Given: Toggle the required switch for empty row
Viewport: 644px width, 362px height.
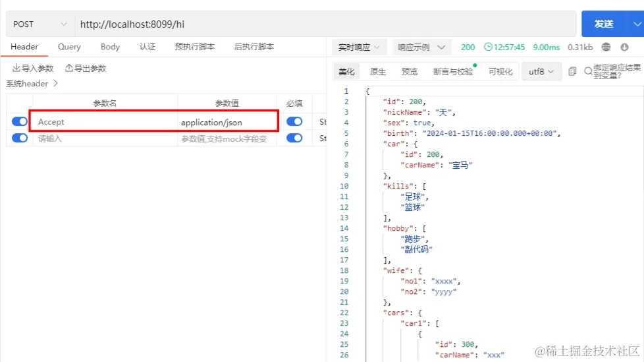Looking at the screenshot, I should click(x=294, y=138).
